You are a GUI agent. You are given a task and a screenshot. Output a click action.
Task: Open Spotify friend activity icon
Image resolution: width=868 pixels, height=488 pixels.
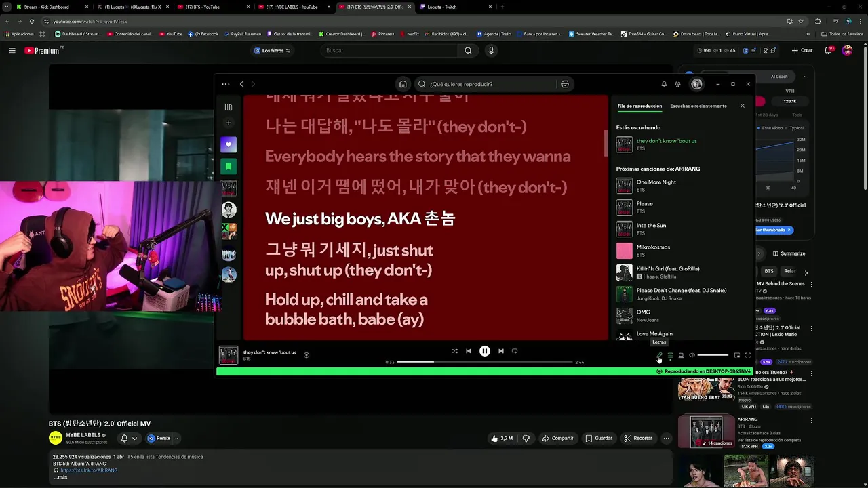tap(677, 84)
